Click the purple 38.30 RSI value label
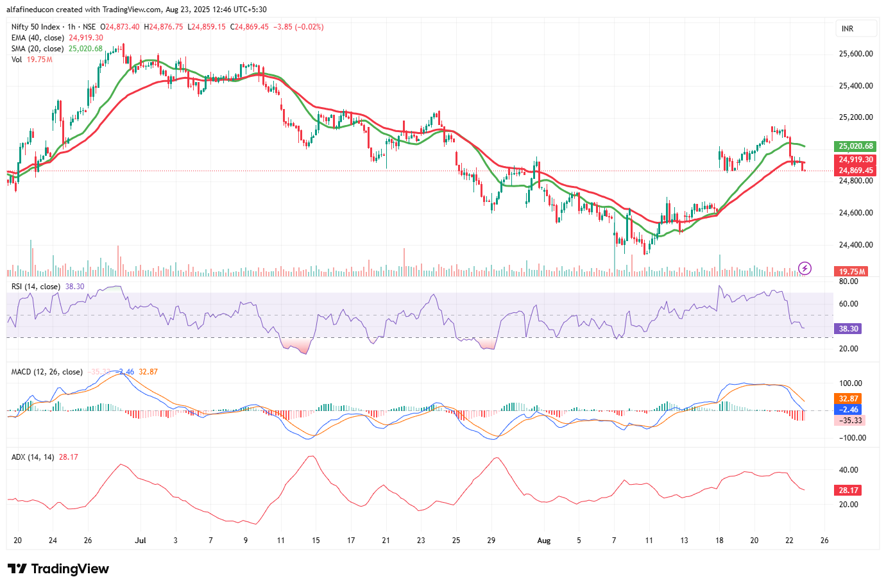 (848, 329)
